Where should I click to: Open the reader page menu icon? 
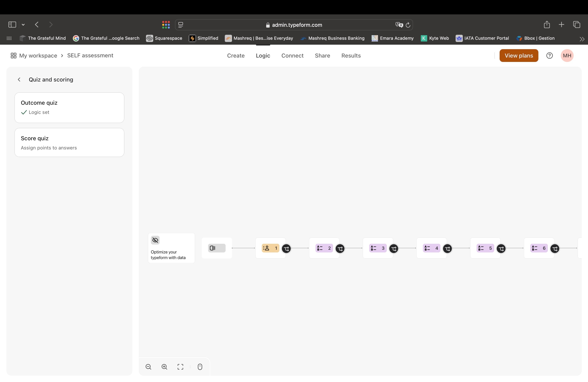coord(181,25)
